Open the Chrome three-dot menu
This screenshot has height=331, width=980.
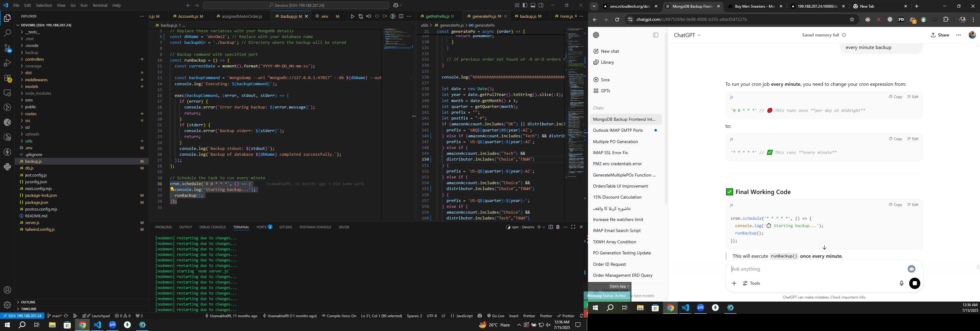(x=974, y=19)
